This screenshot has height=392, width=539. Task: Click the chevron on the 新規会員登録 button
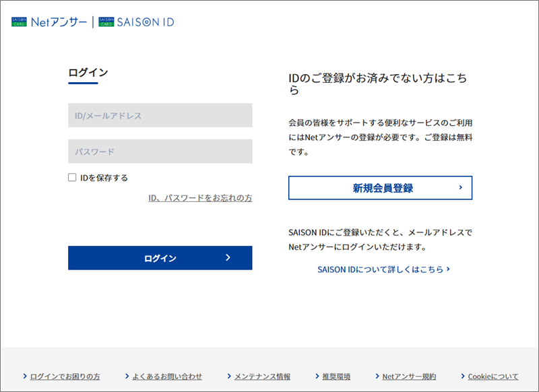point(460,188)
